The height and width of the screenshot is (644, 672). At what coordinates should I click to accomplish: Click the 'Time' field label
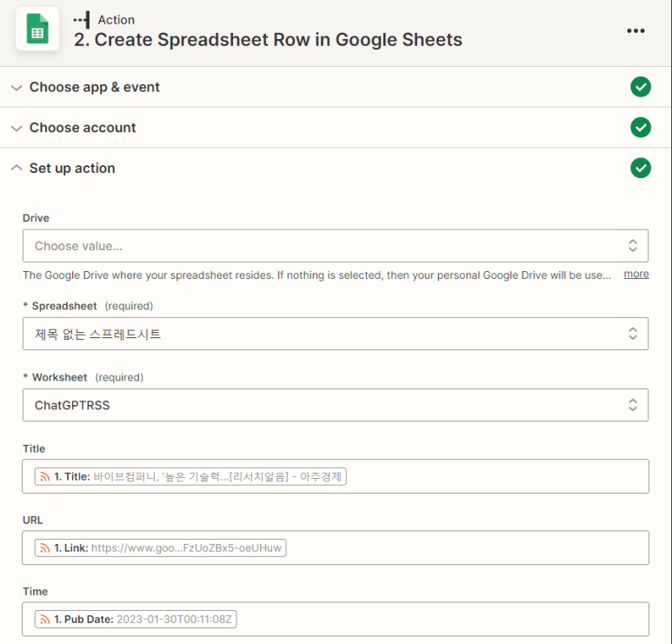coord(35,592)
